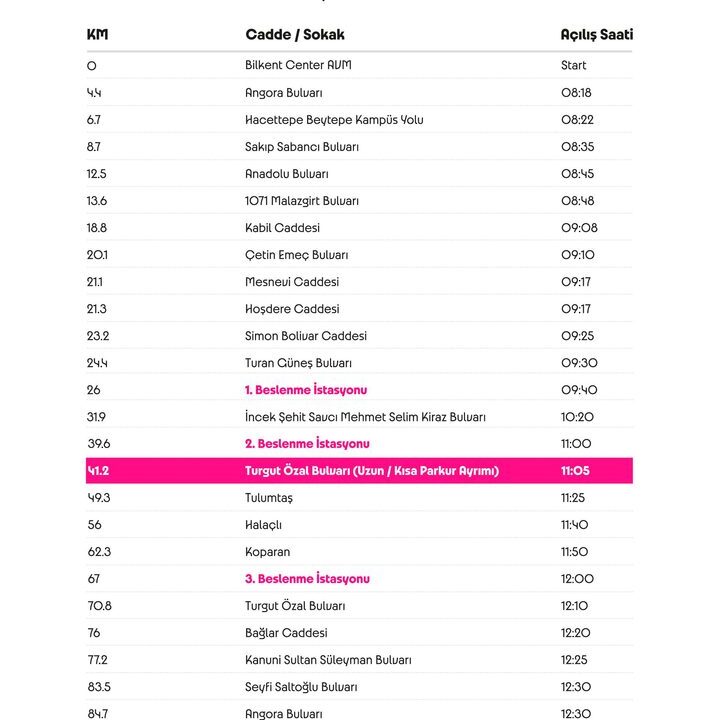Click the 1. Beslenme İstasyonu link
Screen dimensions: 720x720
(306, 390)
